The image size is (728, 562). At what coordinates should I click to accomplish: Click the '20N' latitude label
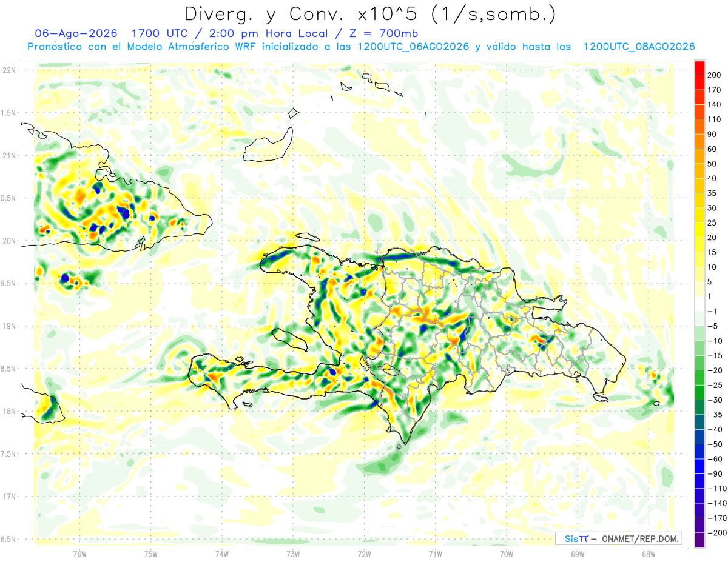(x=9, y=241)
